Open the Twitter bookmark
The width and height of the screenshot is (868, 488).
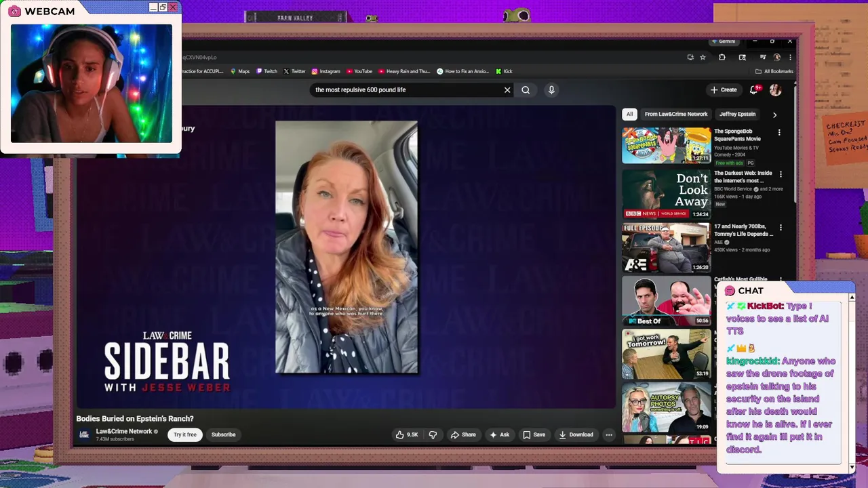click(x=294, y=71)
